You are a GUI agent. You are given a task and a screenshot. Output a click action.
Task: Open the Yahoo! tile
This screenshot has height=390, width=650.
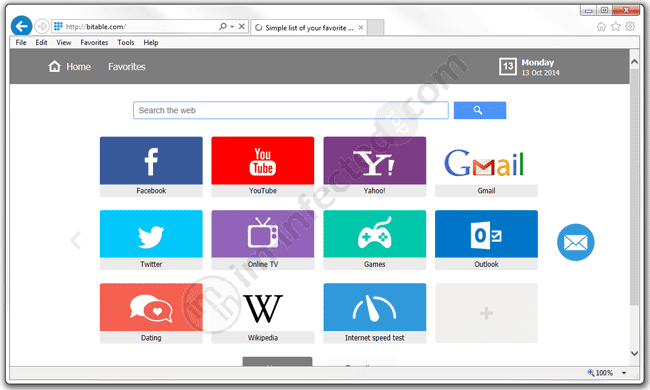point(375,167)
